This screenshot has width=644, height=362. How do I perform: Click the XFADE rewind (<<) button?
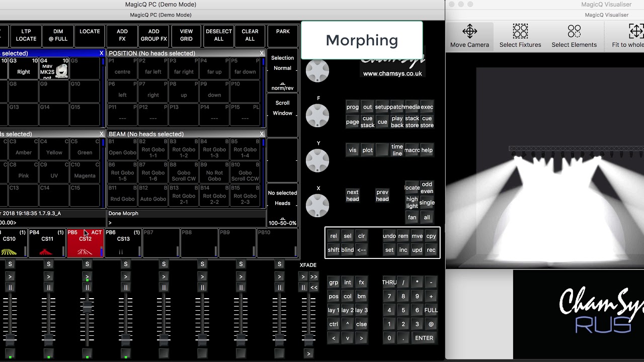(x=314, y=288)
